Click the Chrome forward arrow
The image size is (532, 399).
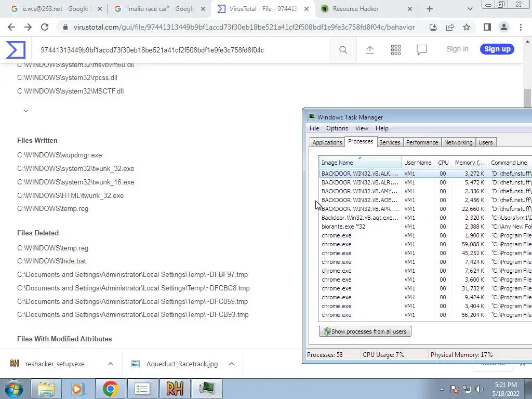[x=28, y=27]
